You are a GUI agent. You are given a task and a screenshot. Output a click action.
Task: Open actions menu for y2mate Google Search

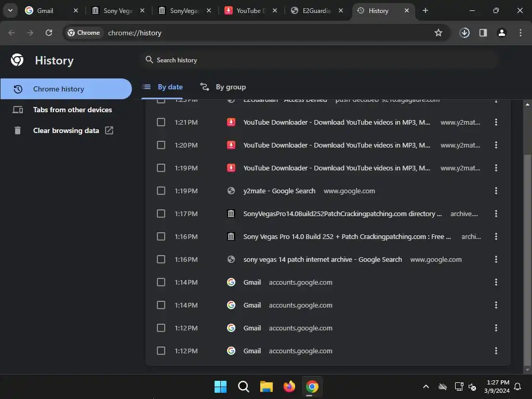pos(496,191)
